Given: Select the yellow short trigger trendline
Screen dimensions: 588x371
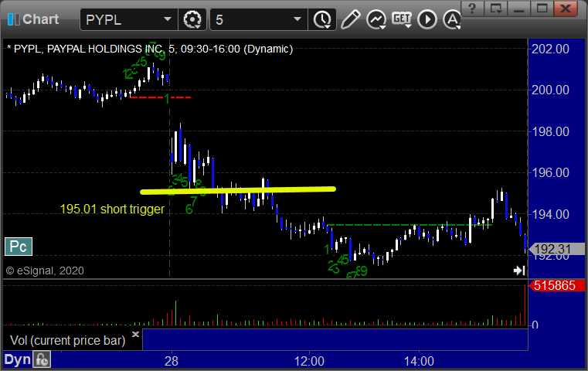Looking at the screenshot, I should 238,191.
